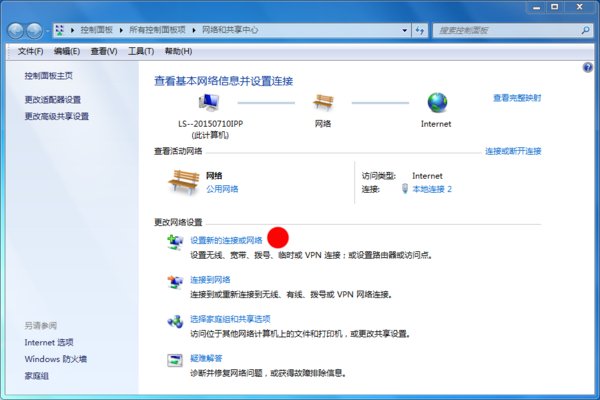This screenshot has width=600, height=400.
Task: Open 控制面板主页 in the sidebar
Action: coord(49,76)
